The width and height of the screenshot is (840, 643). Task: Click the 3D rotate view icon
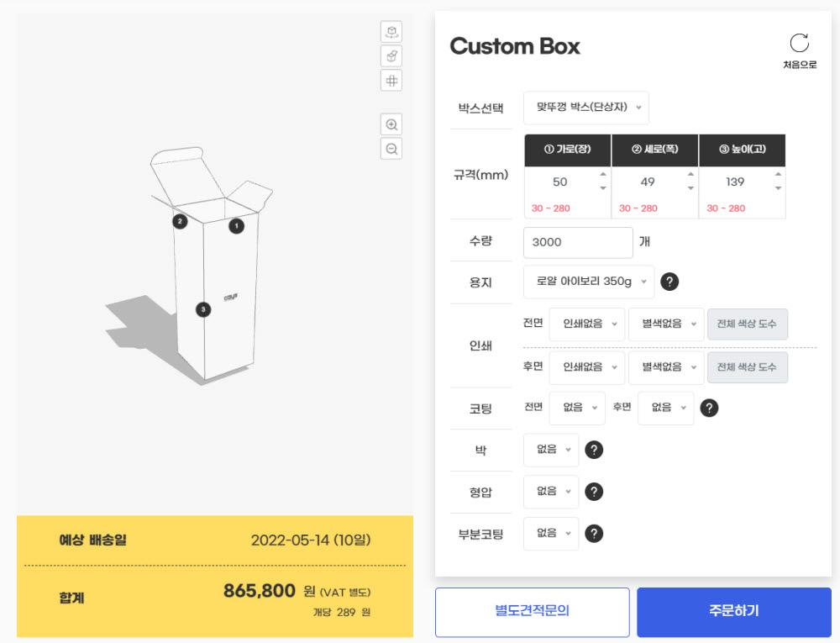tap(391, 32)
